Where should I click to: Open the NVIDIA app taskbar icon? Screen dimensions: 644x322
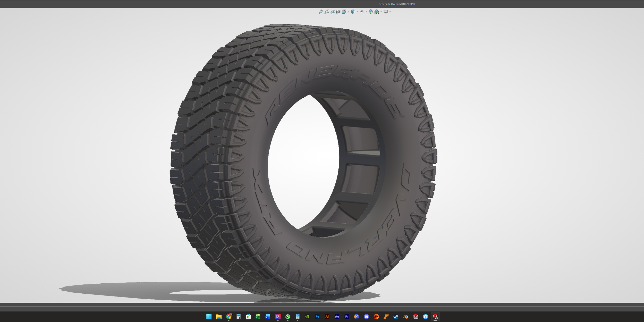coord(307,317)
